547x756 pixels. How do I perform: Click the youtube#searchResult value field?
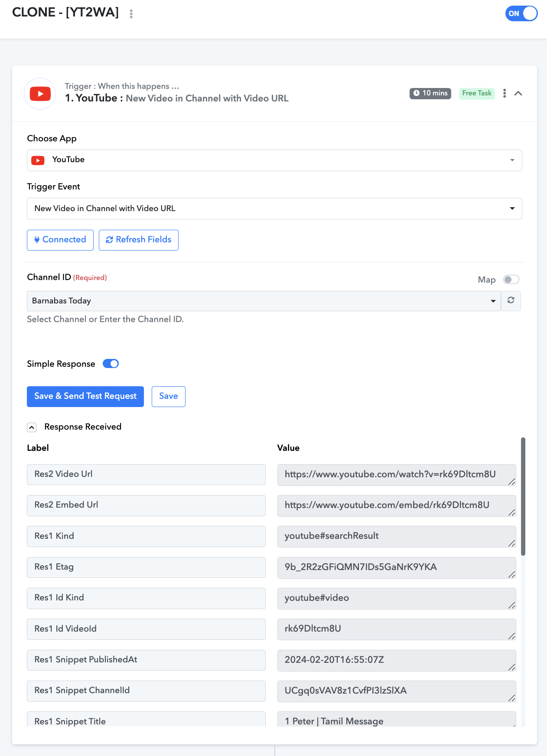coord(397,537)
